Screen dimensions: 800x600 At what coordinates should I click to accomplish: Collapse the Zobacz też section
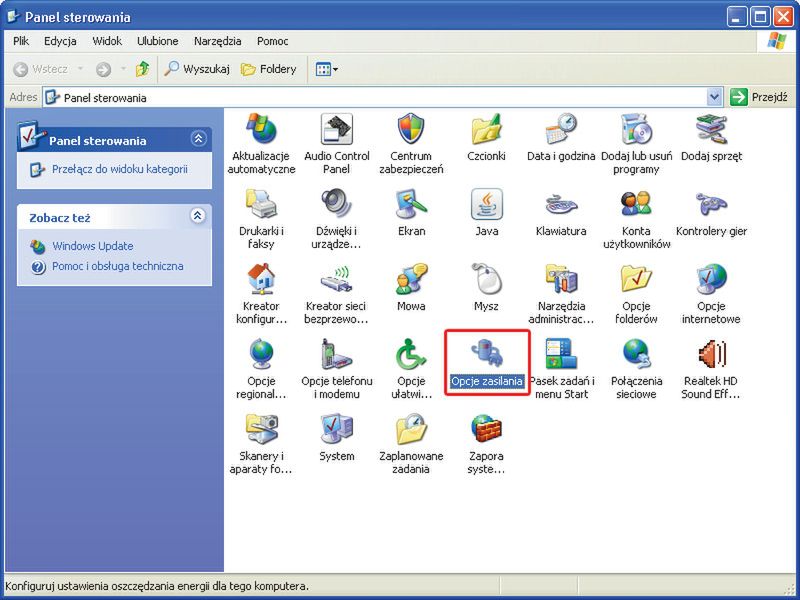(x=198, y=216)
